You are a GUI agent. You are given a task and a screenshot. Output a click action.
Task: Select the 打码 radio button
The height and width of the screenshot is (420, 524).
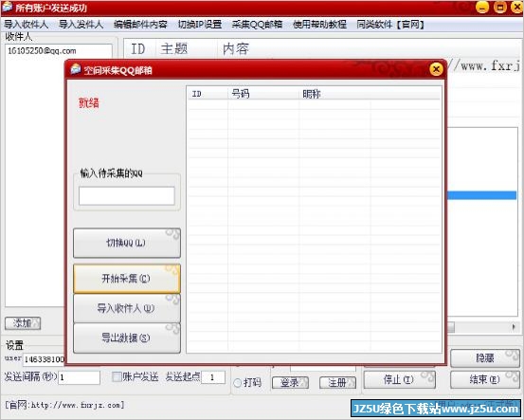(237, 382)
